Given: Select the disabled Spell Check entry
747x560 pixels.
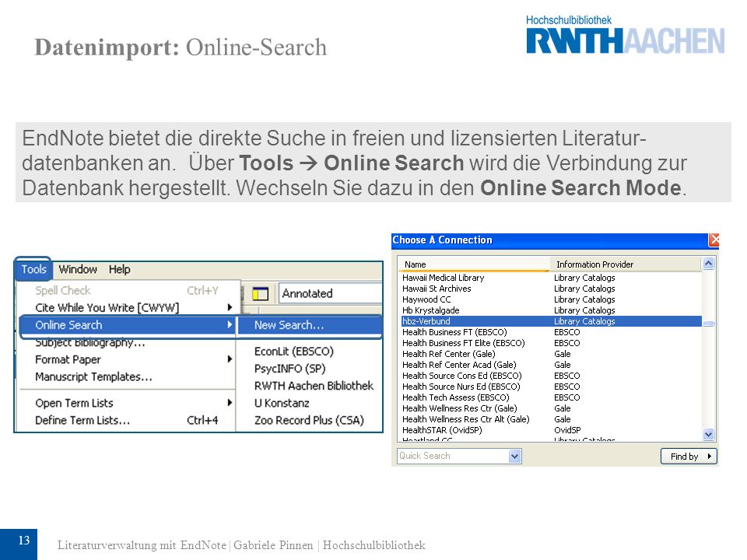Looking at the screenshot, I should (127, 290).
